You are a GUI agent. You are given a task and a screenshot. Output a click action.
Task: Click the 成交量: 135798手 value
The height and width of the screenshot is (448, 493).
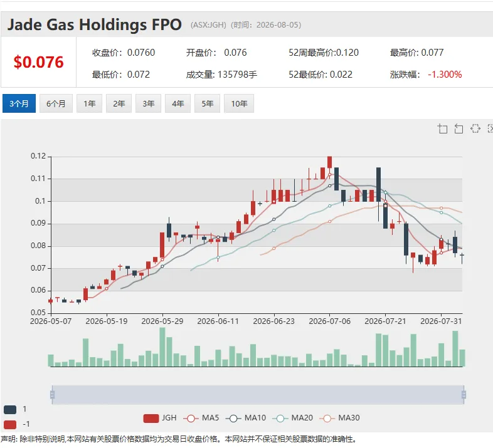tap(221, 75)
